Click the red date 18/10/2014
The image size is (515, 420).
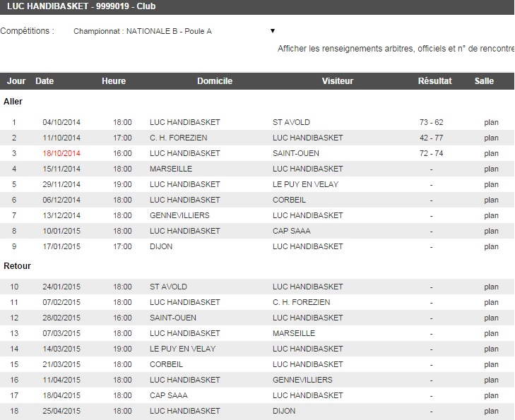[x=61, y=153]
